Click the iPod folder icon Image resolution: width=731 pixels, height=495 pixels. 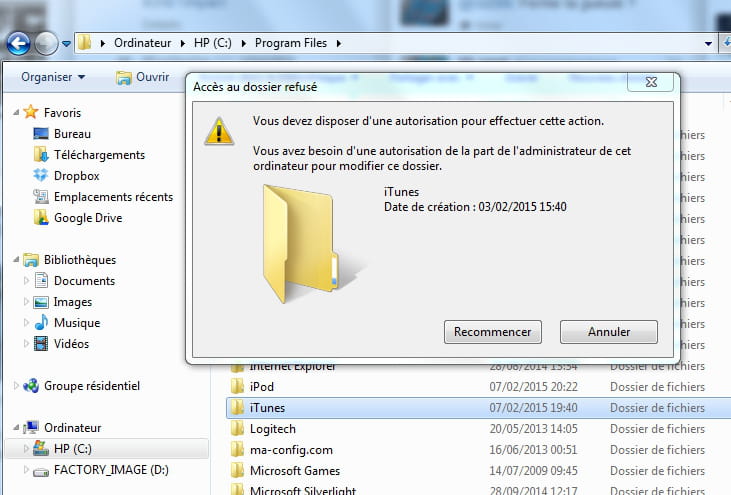[x=237, y=386]
